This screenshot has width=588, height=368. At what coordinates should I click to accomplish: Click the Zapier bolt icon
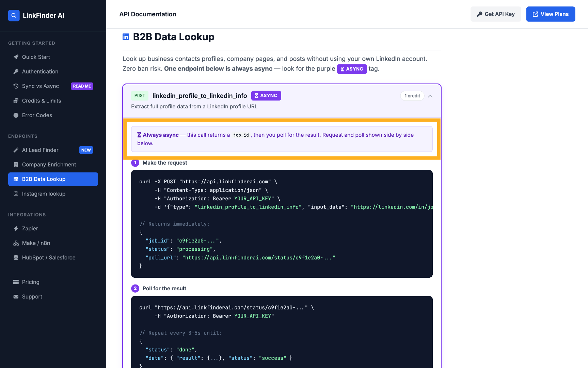[16, 229]
